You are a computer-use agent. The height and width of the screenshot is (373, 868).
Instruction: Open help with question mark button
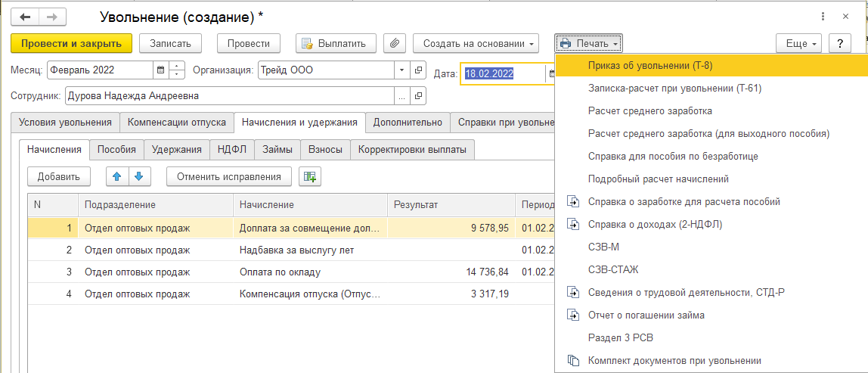[x=839, y=43]
